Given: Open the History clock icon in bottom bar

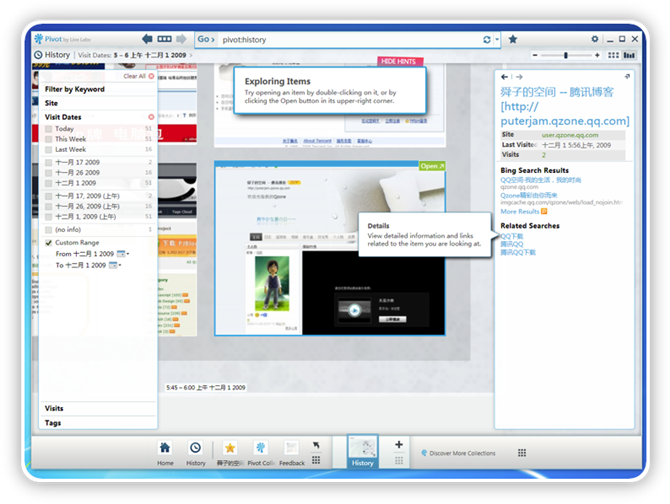Looking at the screenshot, I should 195,453.
